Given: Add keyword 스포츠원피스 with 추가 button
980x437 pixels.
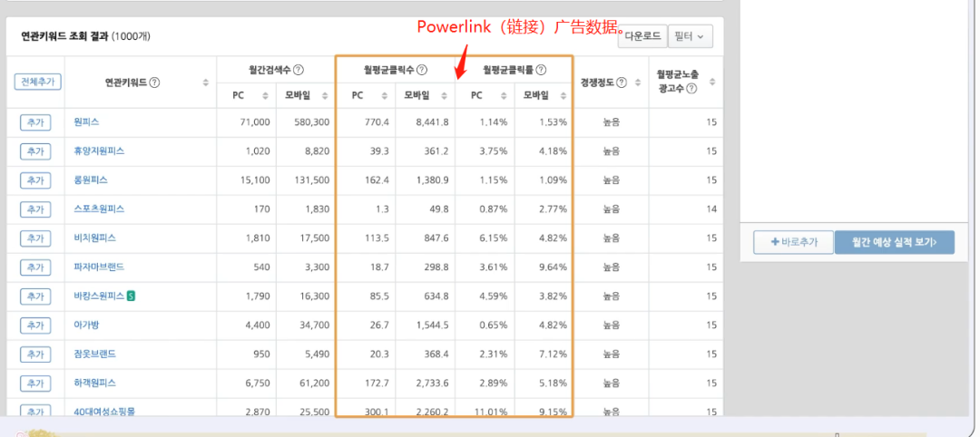Looking at the screenshot, I should point(35,209).
